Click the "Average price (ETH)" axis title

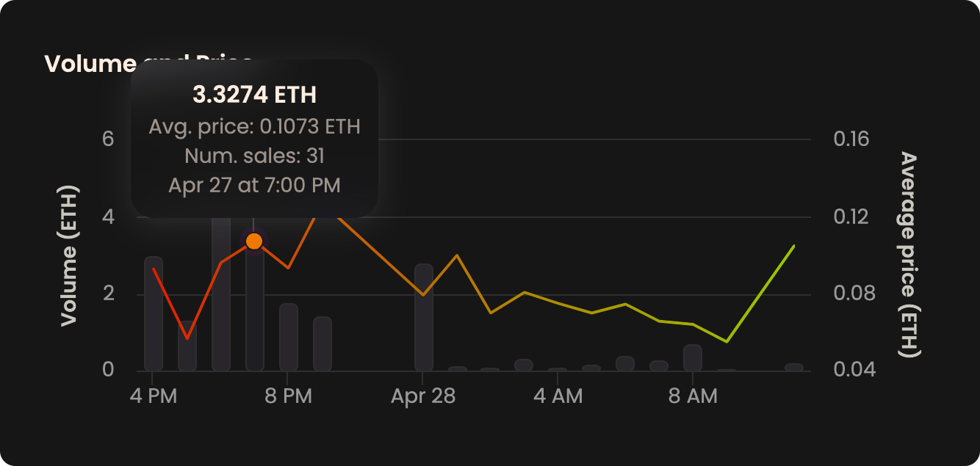[909, 255]
